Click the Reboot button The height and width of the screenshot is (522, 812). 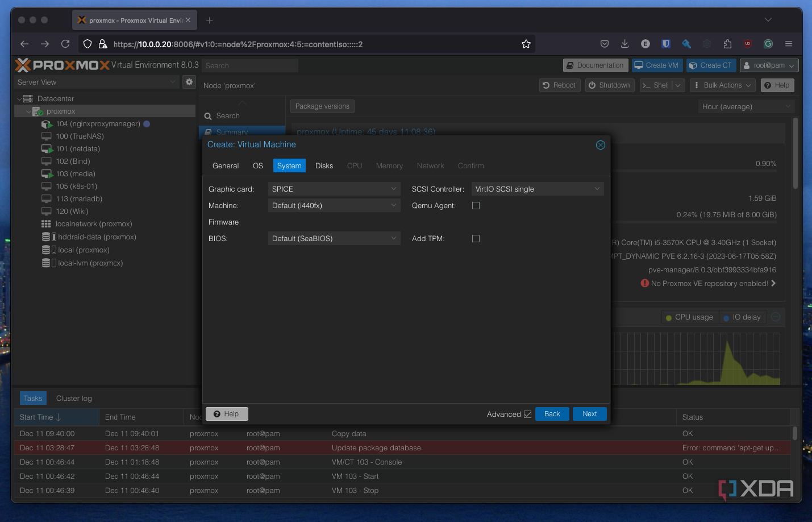click(559, 85)
